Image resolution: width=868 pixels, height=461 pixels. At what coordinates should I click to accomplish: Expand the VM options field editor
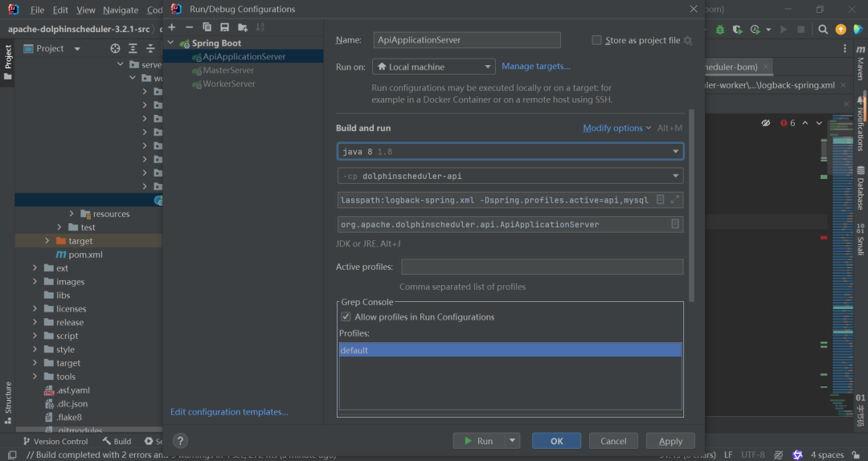pos(675,199)
